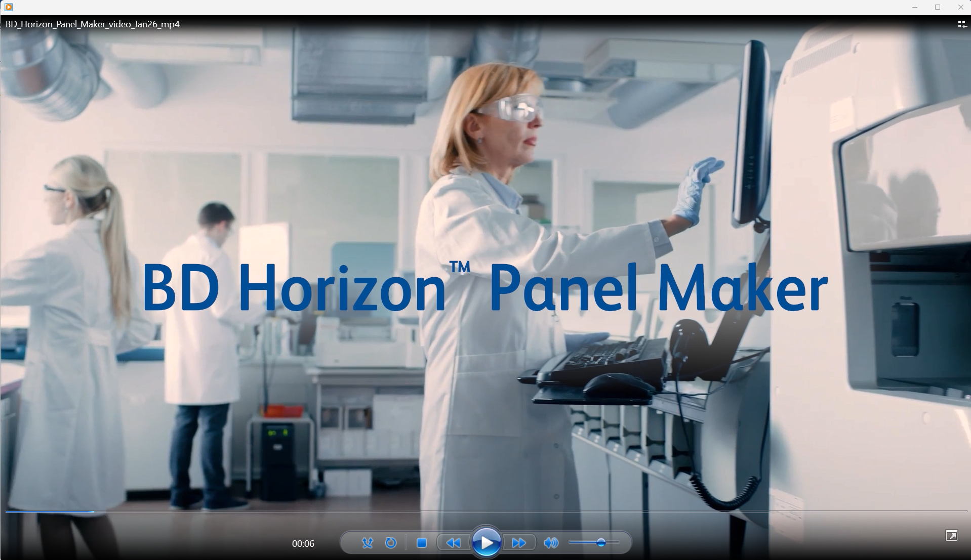Click the circular repeat icon
This screenshot has width=971, height=560.
click(x=390, y=542)
